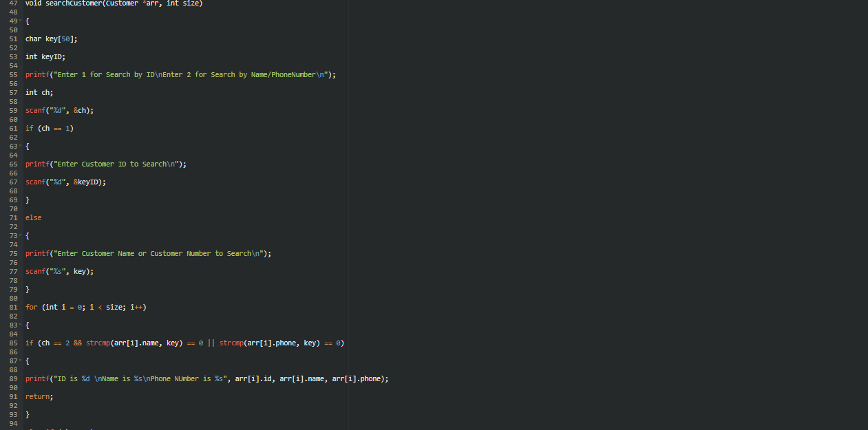The height and width of the screenshot is (430, 868).
Task: Click the closing brace on line 93
Action: pos(27,414)
